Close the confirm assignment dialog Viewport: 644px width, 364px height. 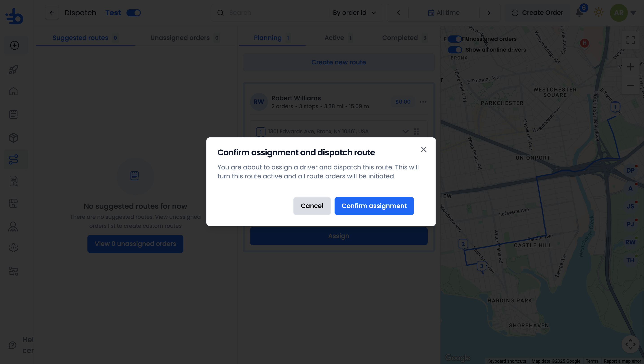(424, 150)
